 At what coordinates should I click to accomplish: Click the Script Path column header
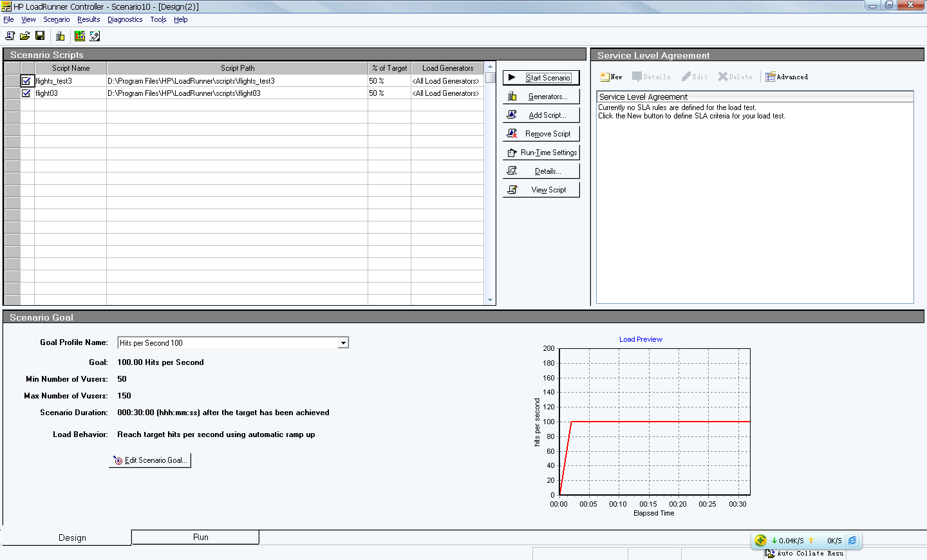238,68
